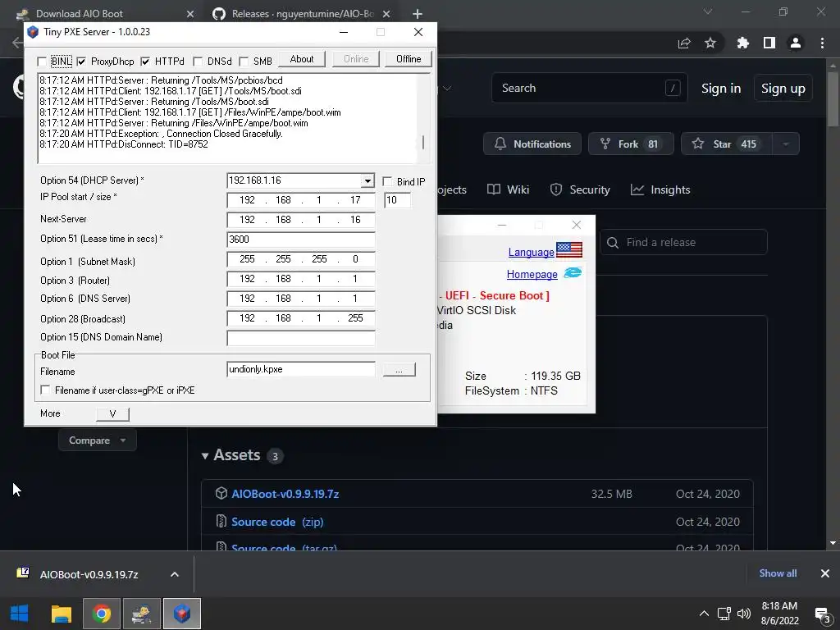Image resolution: width=840 pixels, height=630 pixels.
Task: Star the AIO-Boot repository
Action: [x=726, y=144]
